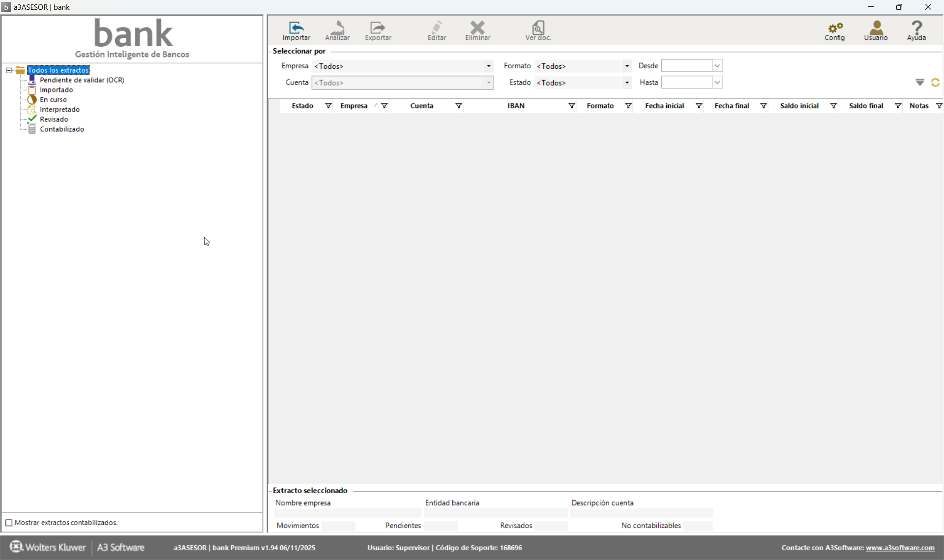Select Pendiente de validar (OCR)

point(82,80)
